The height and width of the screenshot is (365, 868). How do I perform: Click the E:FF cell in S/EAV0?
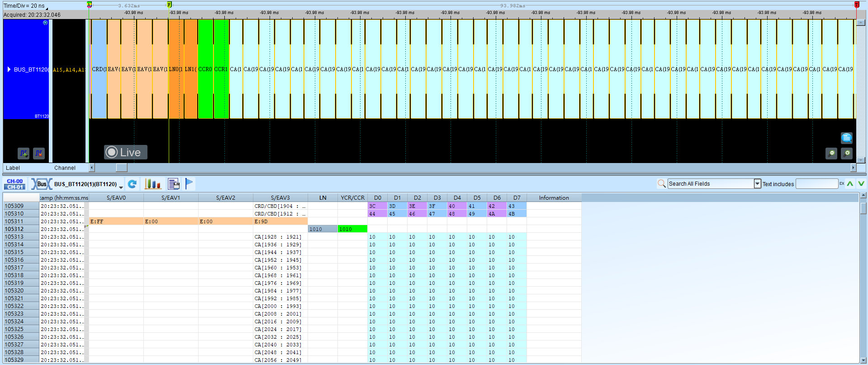(x=116, y=221)
